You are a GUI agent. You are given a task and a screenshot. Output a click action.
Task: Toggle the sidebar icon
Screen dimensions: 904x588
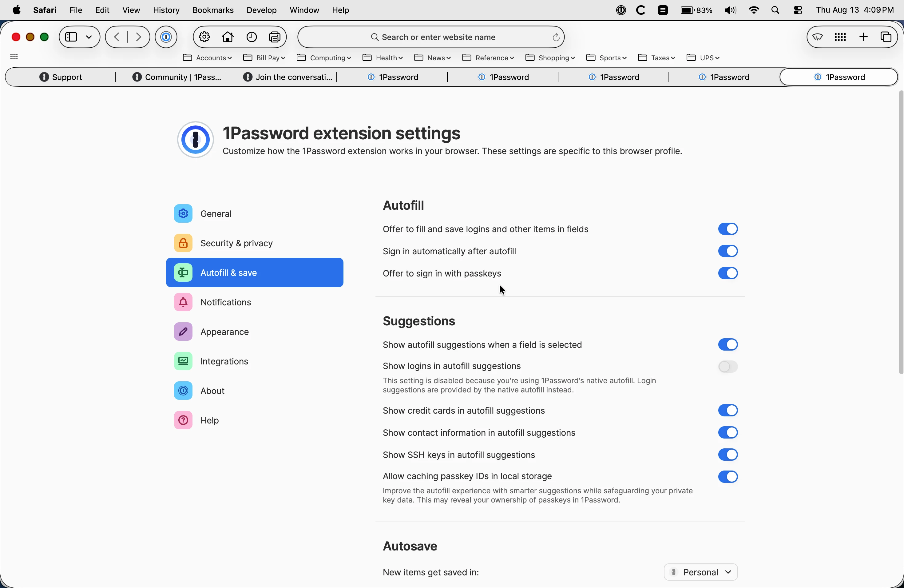coord(71,37)
